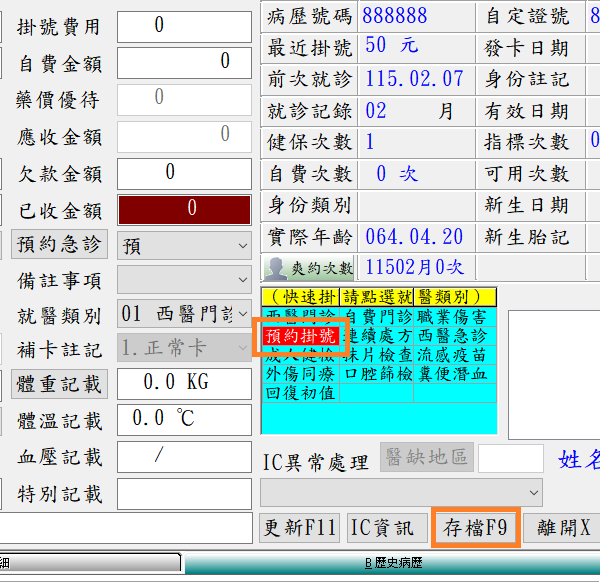The image size is (600, 582).
Task: Click the 爽約次數 person icon button
Action: [308, 268]
